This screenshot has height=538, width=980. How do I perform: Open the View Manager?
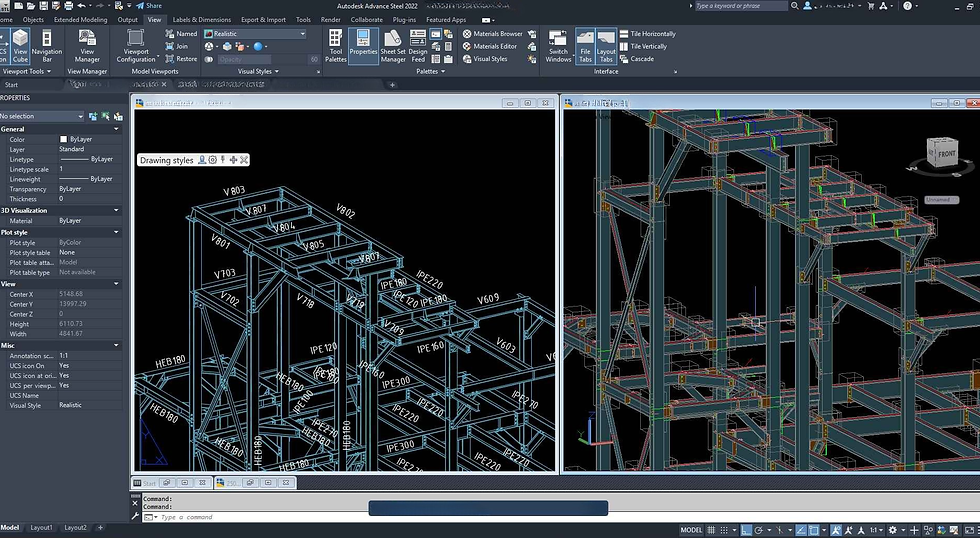pyautogui.click(x=87, y=46)
